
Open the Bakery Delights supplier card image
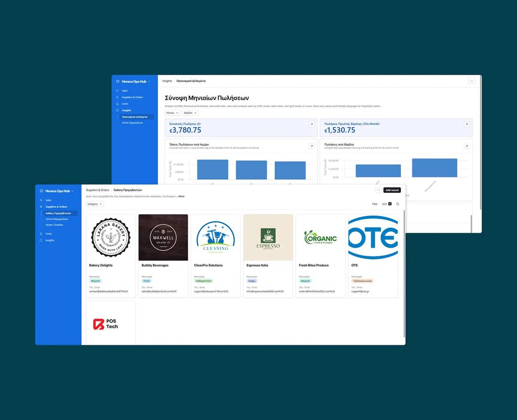pyautogui.click(x=111, y=237)
